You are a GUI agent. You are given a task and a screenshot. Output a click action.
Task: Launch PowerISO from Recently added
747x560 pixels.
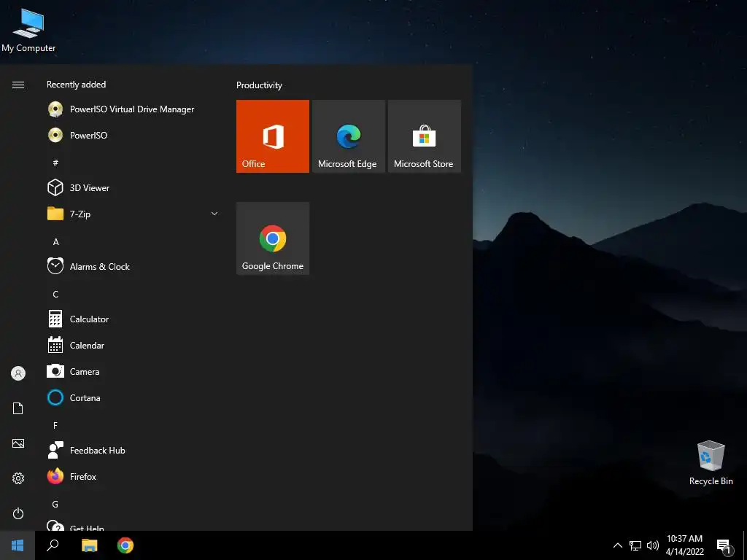(x=133, y=135)
